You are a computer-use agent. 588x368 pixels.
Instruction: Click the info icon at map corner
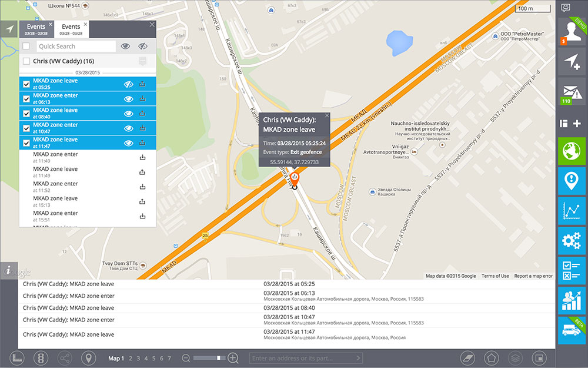point(9,270)
